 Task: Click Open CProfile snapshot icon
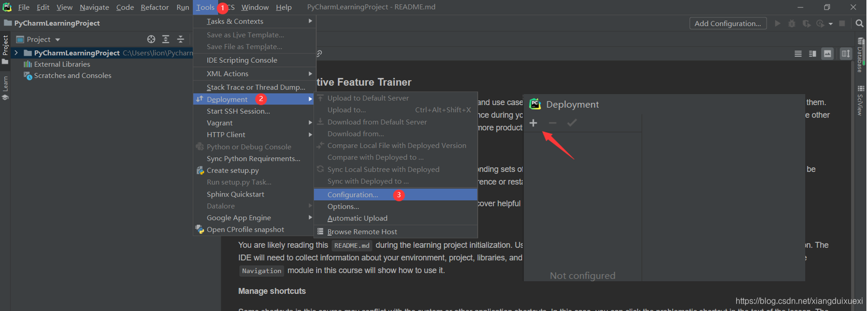[x=200, y=229]
